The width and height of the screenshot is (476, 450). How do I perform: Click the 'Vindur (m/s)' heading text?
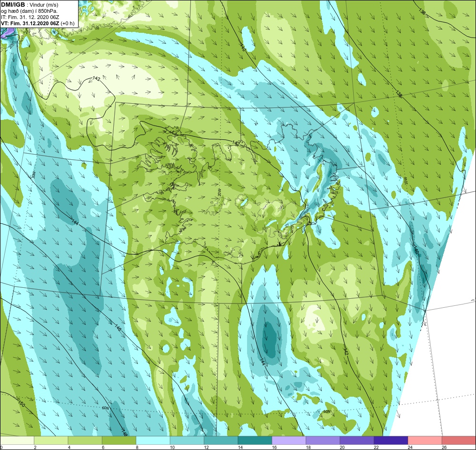click(x=44, y=5)
